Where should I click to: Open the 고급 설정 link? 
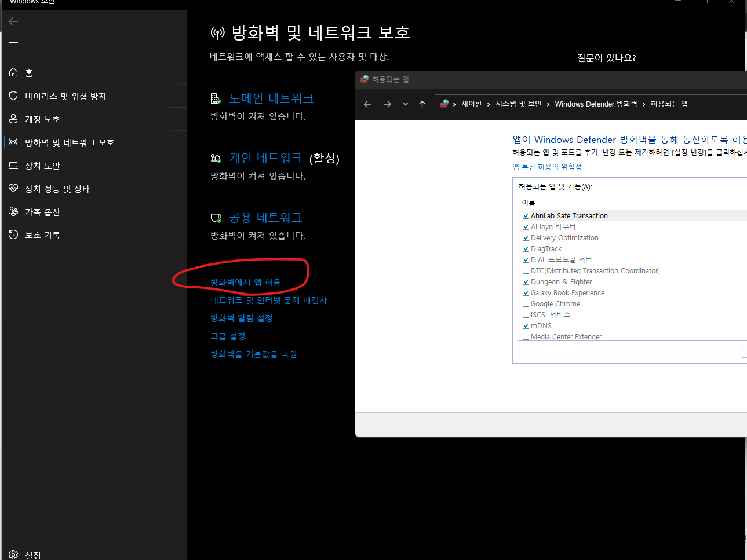coord(228,336)
